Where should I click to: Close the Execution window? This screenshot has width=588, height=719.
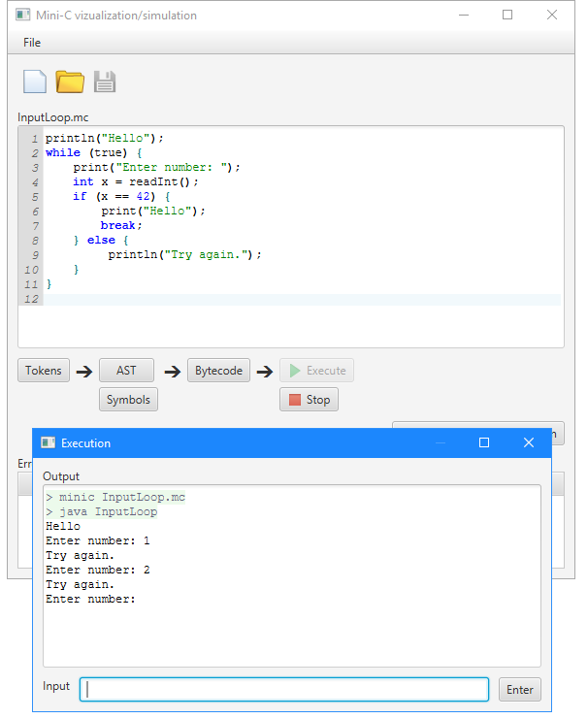pyautogui.click(x=529, y=443)
